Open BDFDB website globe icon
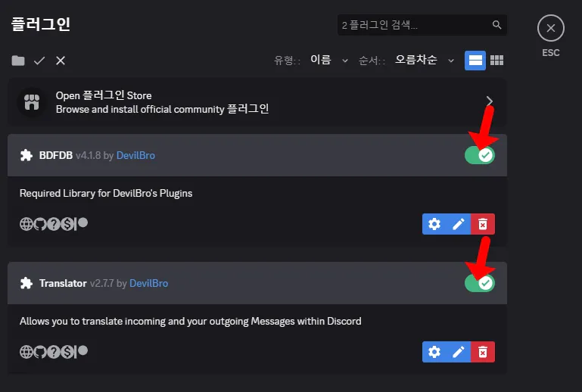 [26, 224]
